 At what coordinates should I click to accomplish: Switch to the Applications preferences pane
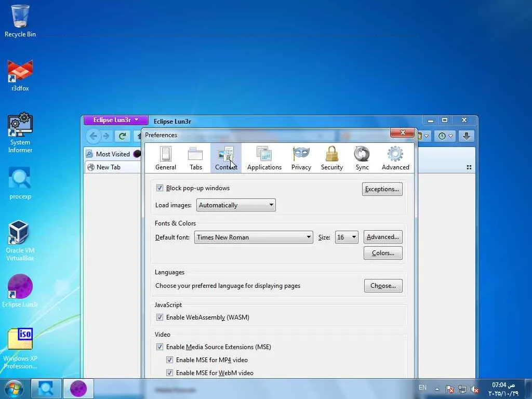point(264,158)
